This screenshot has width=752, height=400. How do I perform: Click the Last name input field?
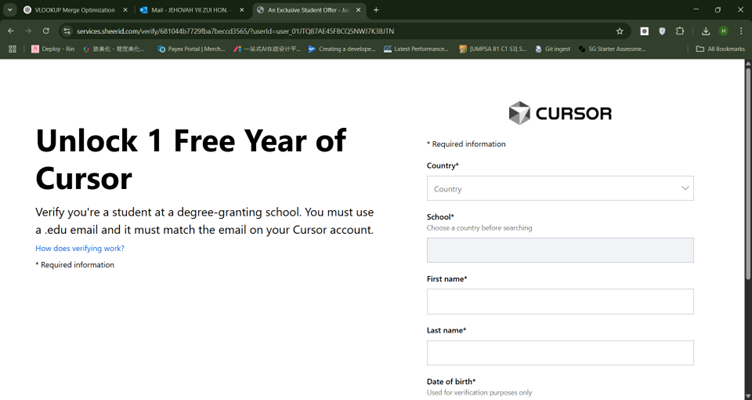pyautogui.click(x=560, y=353)
